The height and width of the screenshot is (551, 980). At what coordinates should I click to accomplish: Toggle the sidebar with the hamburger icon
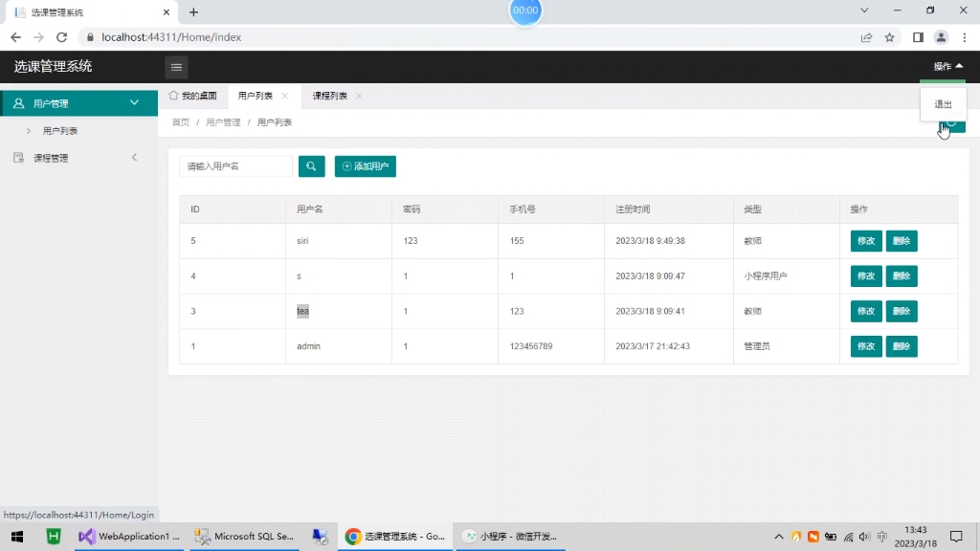pos(176,67)
